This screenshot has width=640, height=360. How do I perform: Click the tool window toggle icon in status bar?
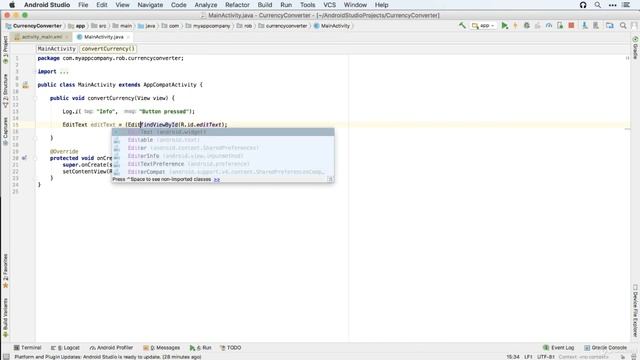coord(6,357)
